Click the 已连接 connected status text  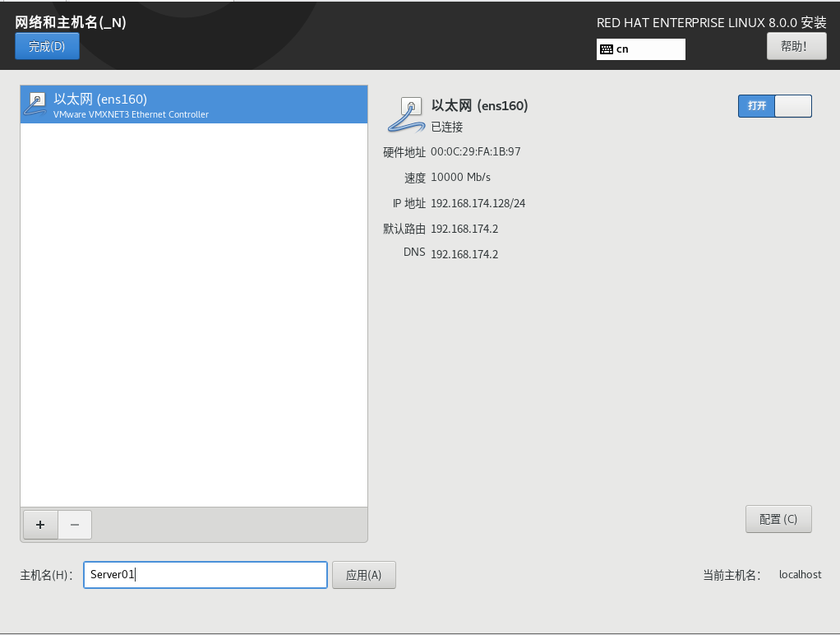[447, 127]
